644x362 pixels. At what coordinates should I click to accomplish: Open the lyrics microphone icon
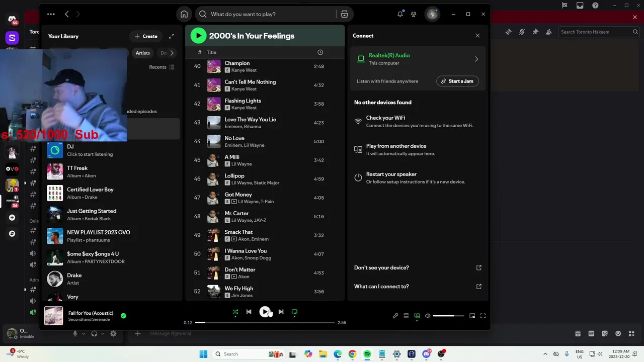tap(395, 316)
